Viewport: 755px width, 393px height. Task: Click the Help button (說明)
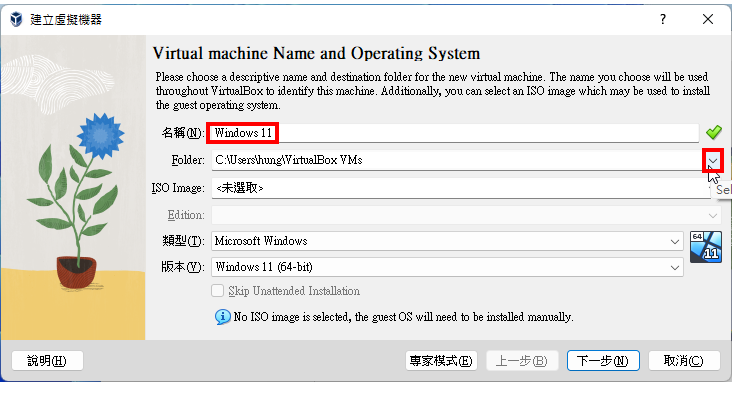coord(47,361)
